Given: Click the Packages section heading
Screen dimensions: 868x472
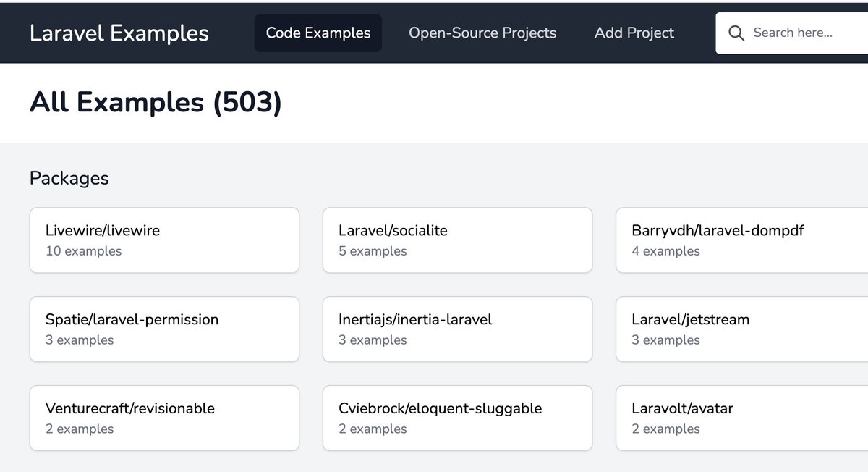Looking at the screenshot, I should coord(69,178).
